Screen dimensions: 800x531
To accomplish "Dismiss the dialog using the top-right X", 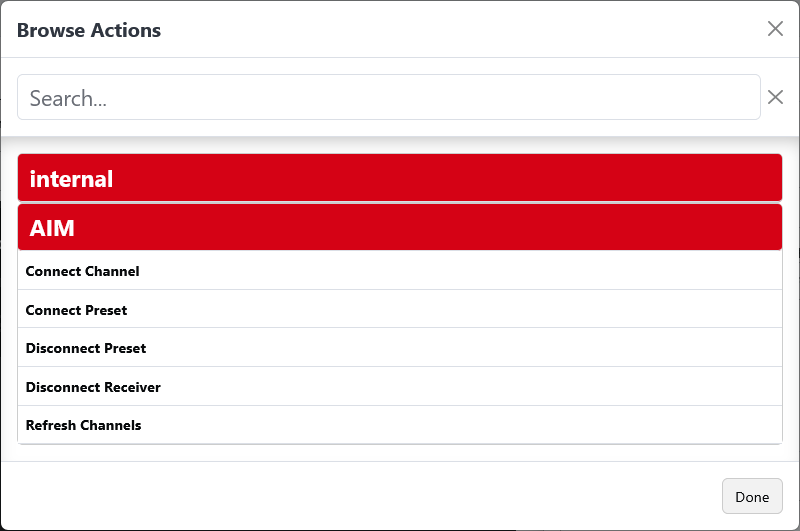I will point(775,29).
